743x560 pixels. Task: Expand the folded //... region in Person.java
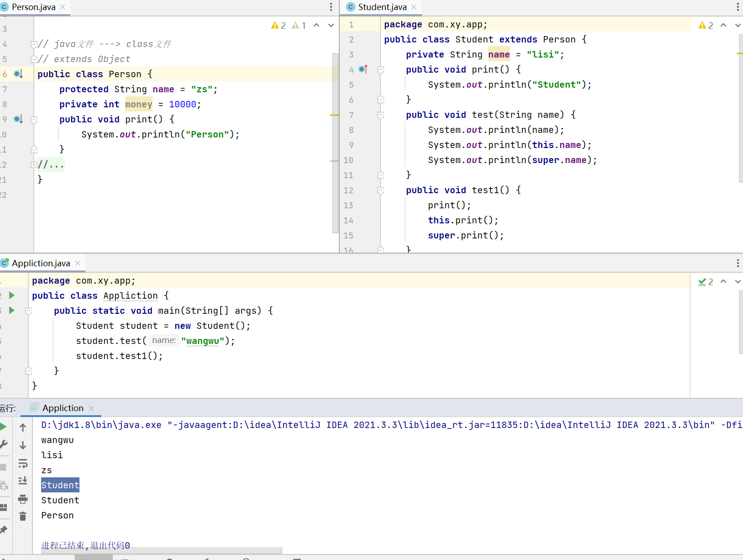34,164
